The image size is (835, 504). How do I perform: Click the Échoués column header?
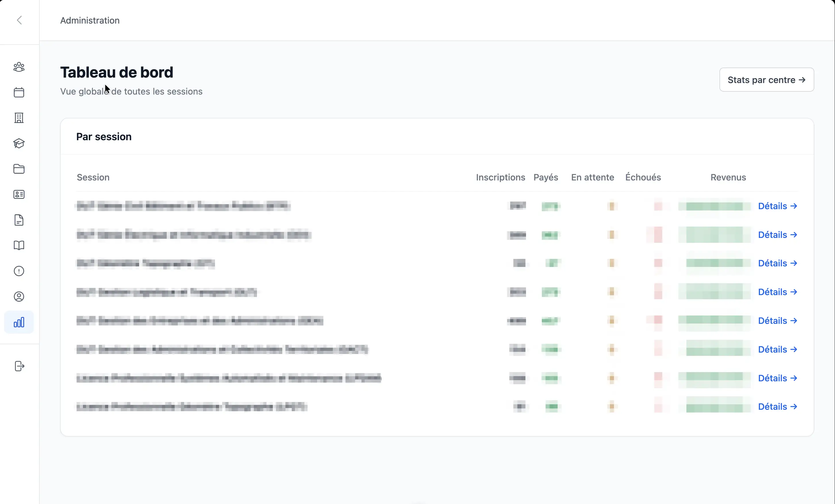click(643, 177)
